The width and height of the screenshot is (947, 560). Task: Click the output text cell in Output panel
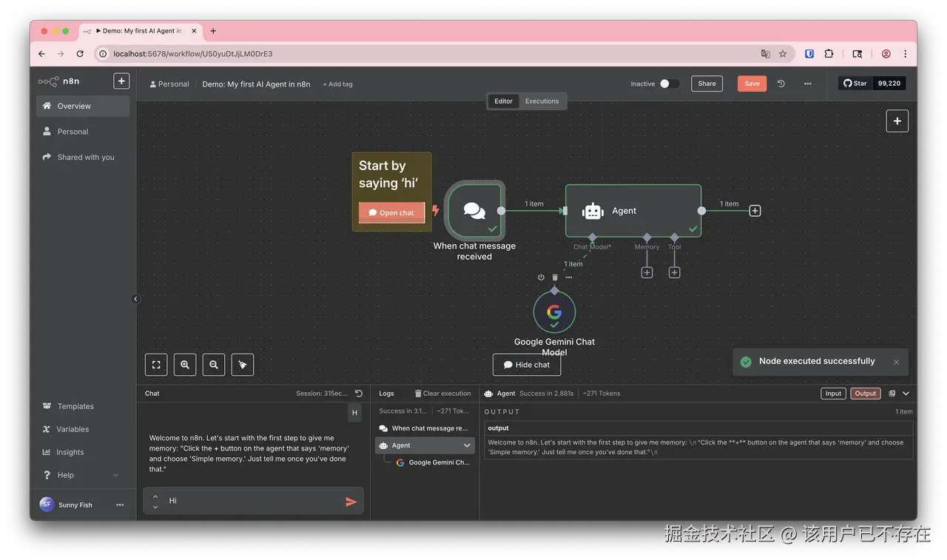pyautogui.click(x=698, y=448)
